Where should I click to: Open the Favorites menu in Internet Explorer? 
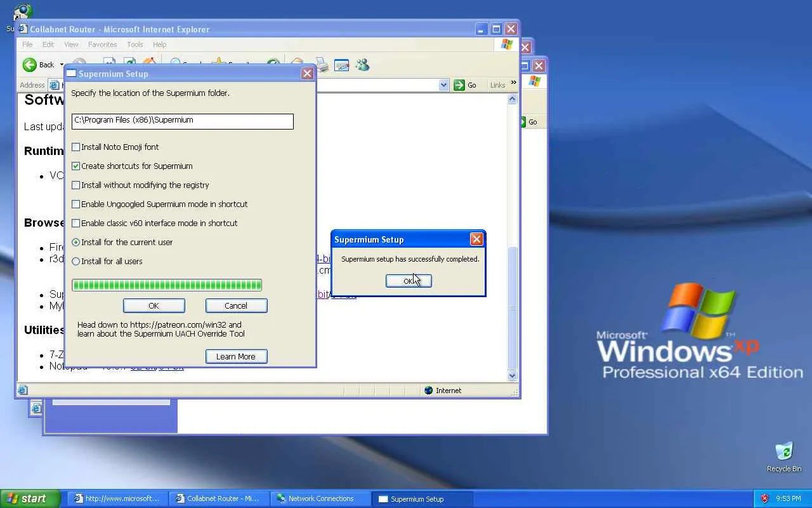102,44
